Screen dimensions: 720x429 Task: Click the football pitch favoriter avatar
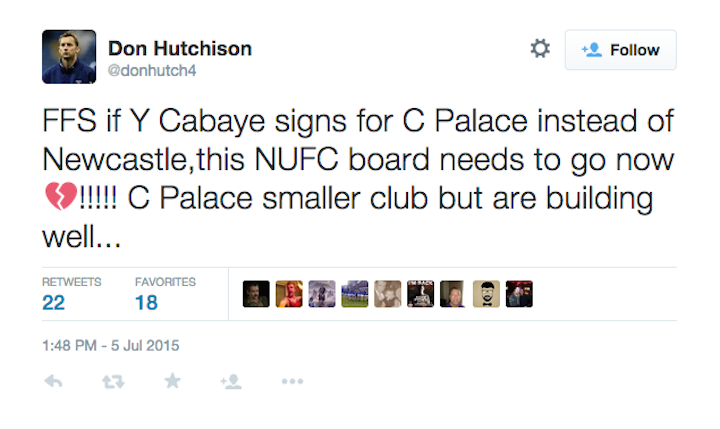click(355, 293)
